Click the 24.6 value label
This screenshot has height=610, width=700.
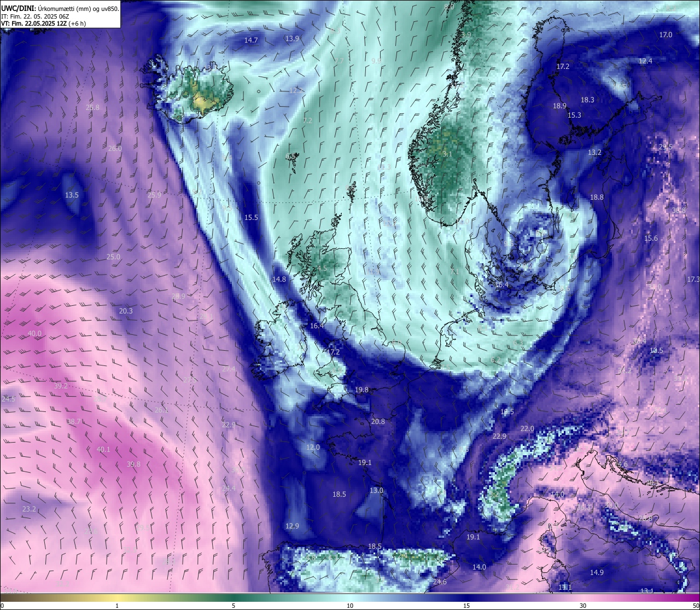(440, 582)
